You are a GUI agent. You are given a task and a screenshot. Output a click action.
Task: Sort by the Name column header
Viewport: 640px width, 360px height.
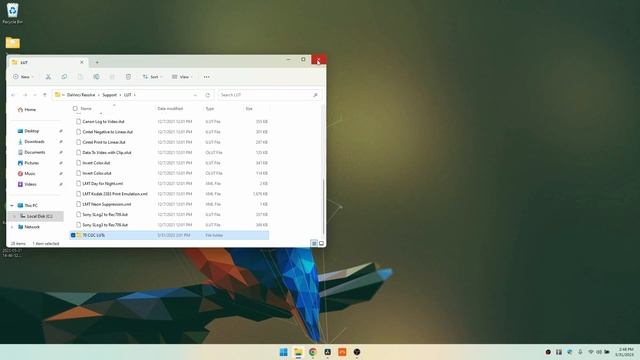click(86, 109)
